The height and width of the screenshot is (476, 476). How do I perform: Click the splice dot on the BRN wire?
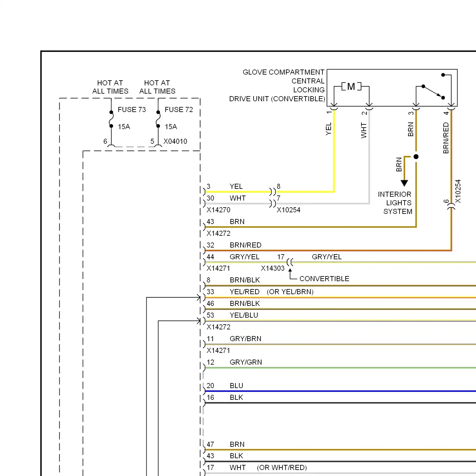416,156
